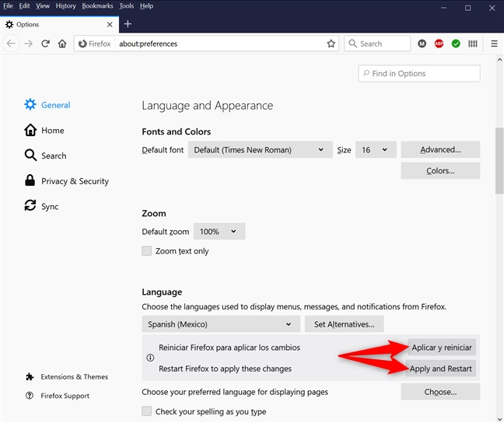The height and width of the screenshot is (423, 504).
Task: Click the Extensions & Themes puzzle icon
Action: coord(30,376)
